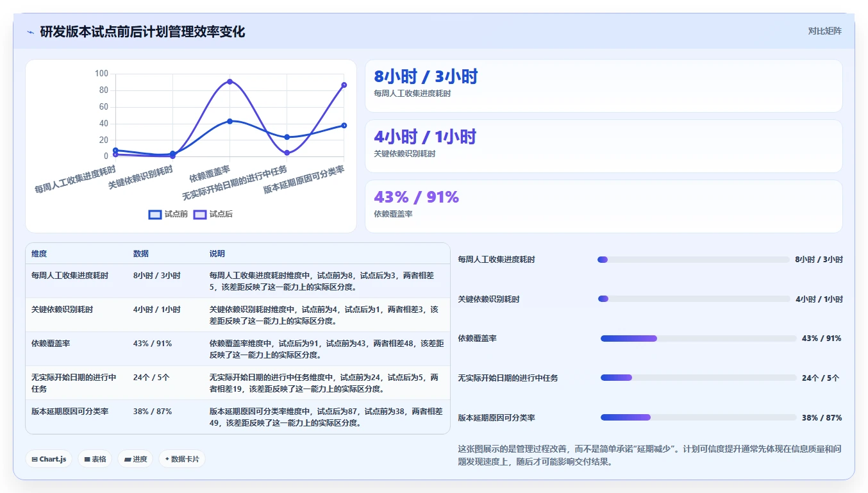Click the chart x-axis label 版本延期原因可分类率
This screenshot has width=868, height=493.
(304, 180)
